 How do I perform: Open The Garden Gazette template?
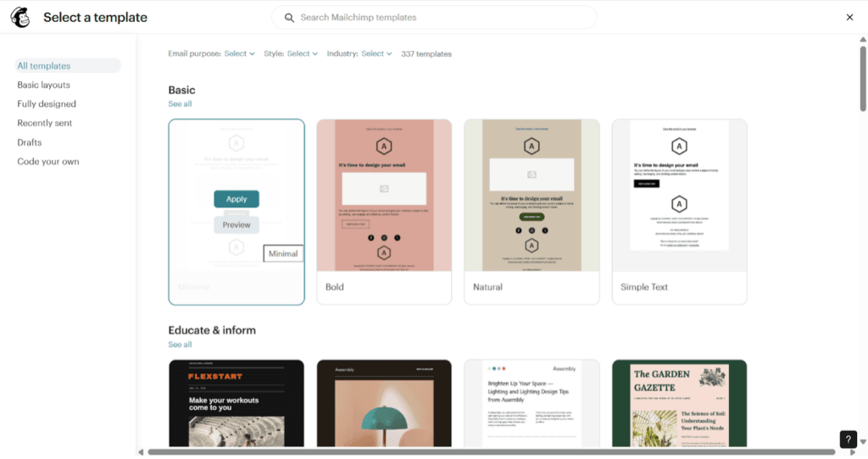[x=680, y=403]
